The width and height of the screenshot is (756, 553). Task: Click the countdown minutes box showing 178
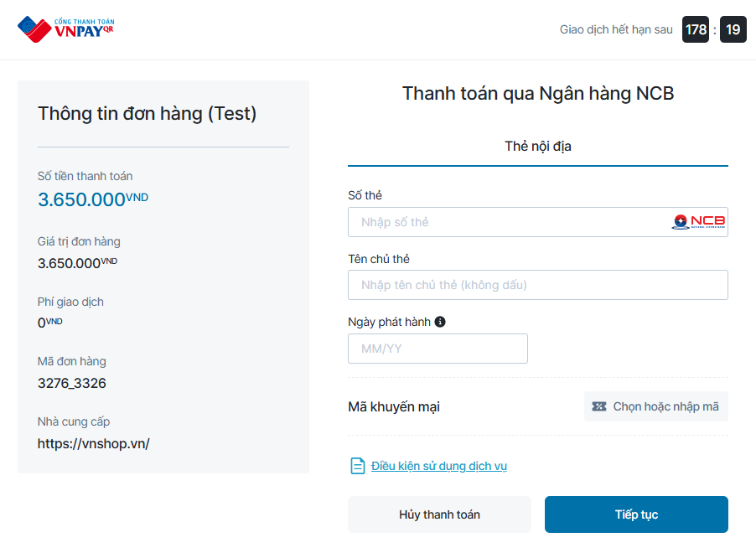pos(696,30)
